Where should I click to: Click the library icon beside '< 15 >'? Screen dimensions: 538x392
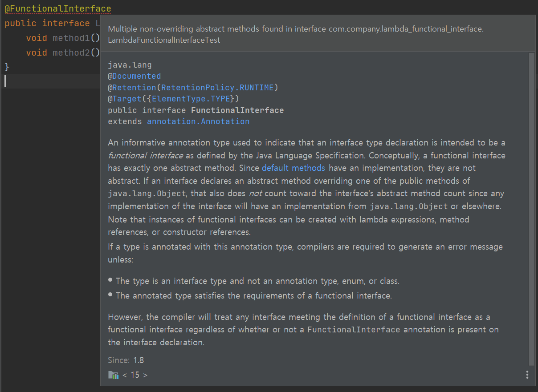pos(114,375)
